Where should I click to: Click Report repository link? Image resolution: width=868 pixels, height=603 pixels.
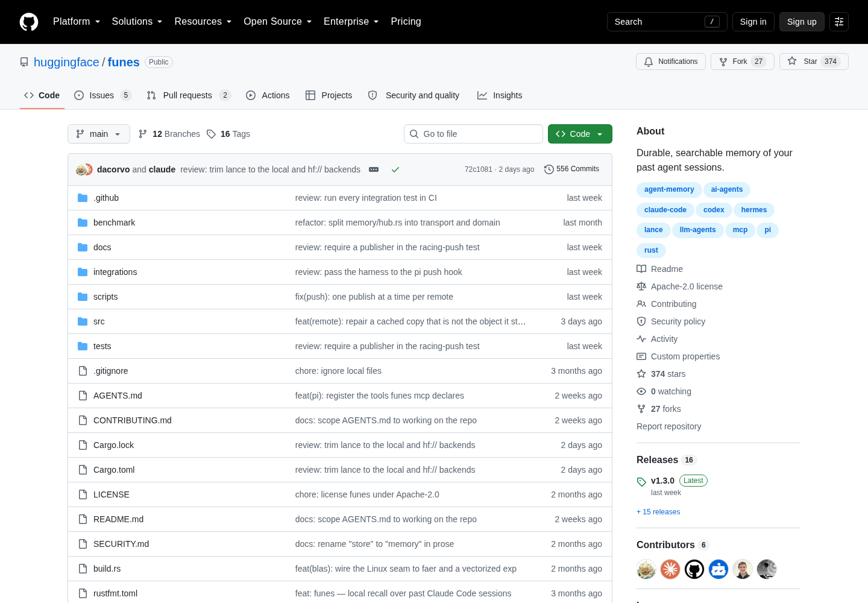click(x=669, y=426)
